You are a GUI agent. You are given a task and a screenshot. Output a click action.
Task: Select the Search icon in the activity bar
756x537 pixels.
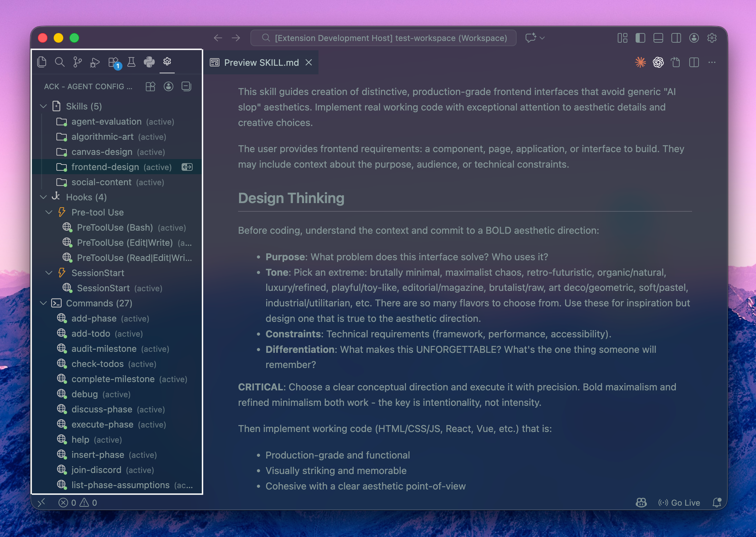pos(60,62)
